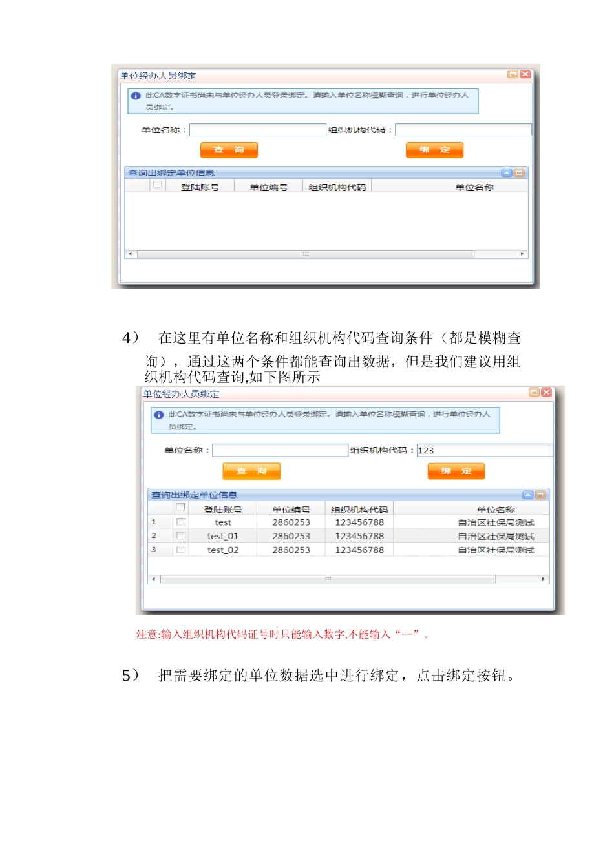Sort by 登陆账号 column in the upper grid
The image size is (614, 868).
click(200, 187)
